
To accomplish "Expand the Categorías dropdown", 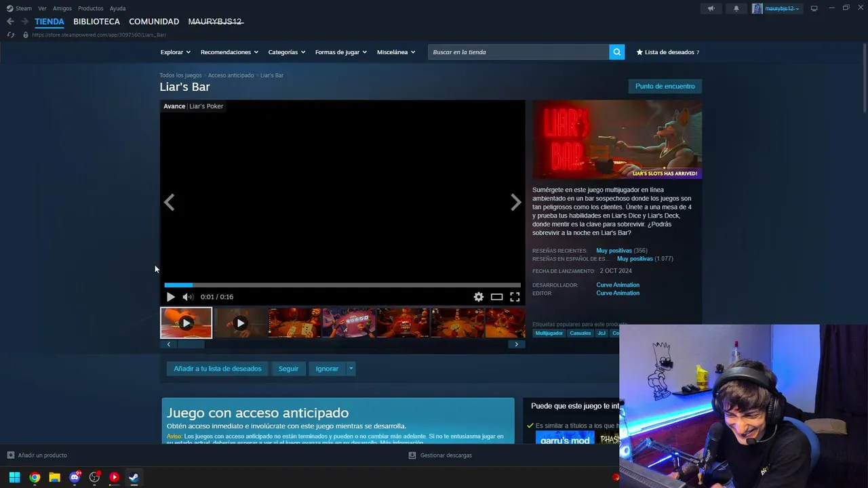I will 287,52.
